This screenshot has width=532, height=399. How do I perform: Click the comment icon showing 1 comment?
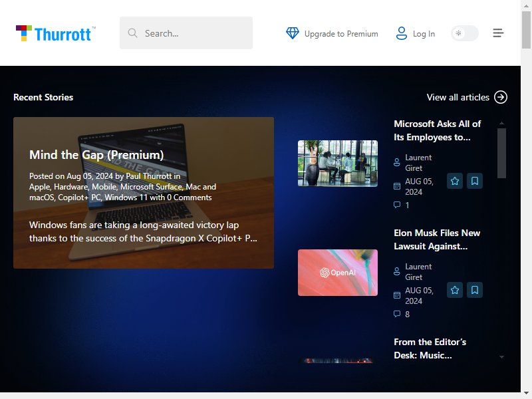pos(396,205)
